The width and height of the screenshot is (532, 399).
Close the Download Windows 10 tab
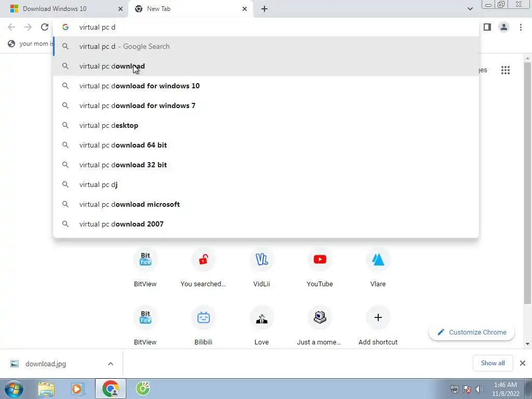120,9
